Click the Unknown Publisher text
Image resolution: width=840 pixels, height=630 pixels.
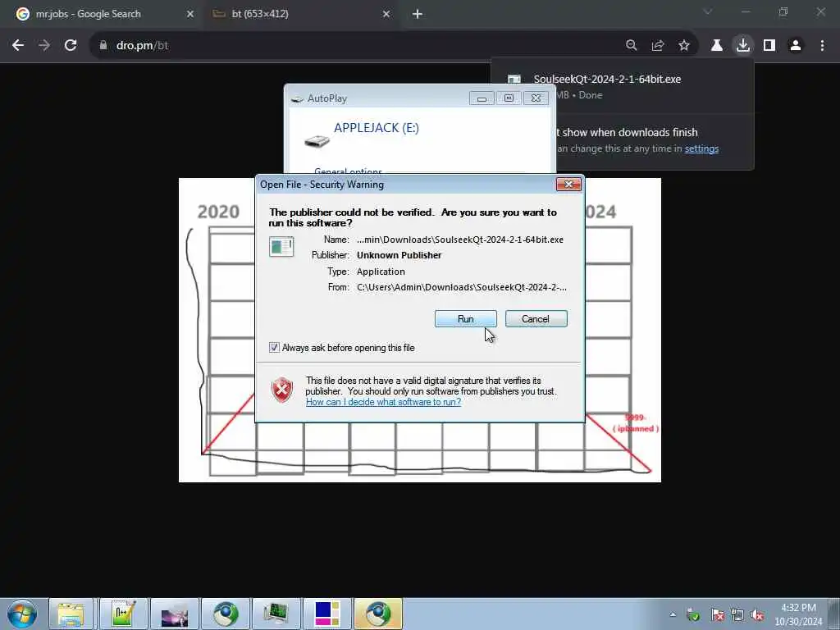[x=399, y=255]
